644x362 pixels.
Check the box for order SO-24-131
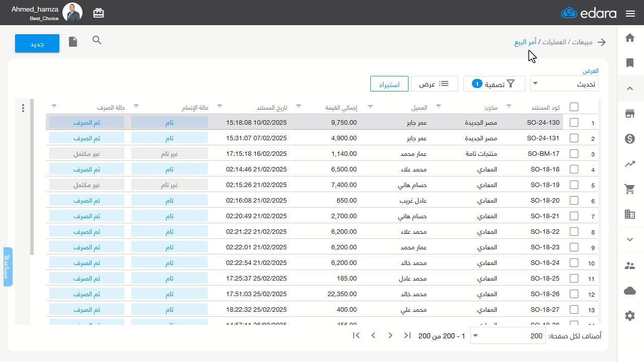pyautogui.click(x=574, y=138)
